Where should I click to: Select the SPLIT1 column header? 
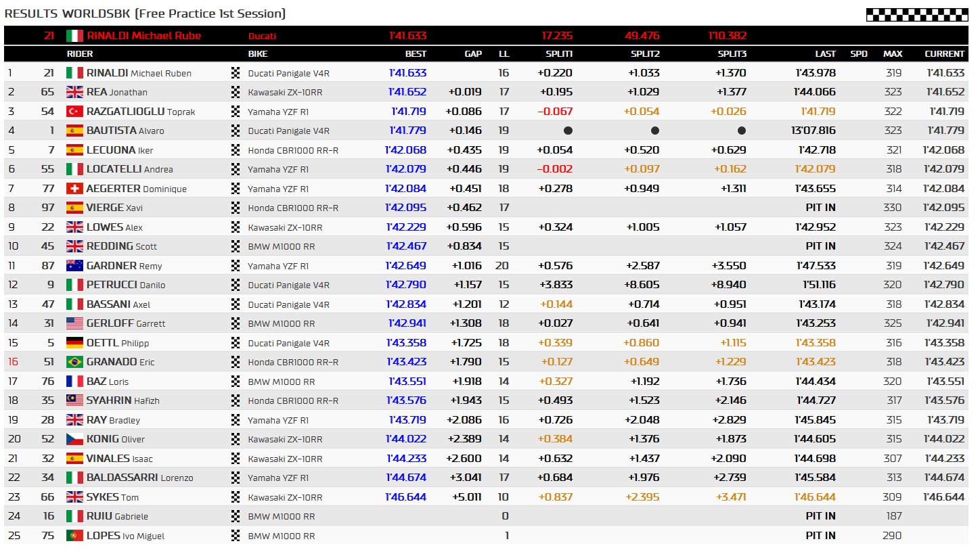[x=559, y=54]
